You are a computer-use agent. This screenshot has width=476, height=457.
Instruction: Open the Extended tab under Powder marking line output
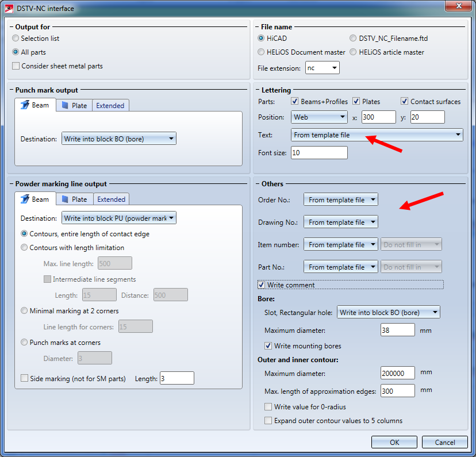pyautogui.click(x=111, y=199)
